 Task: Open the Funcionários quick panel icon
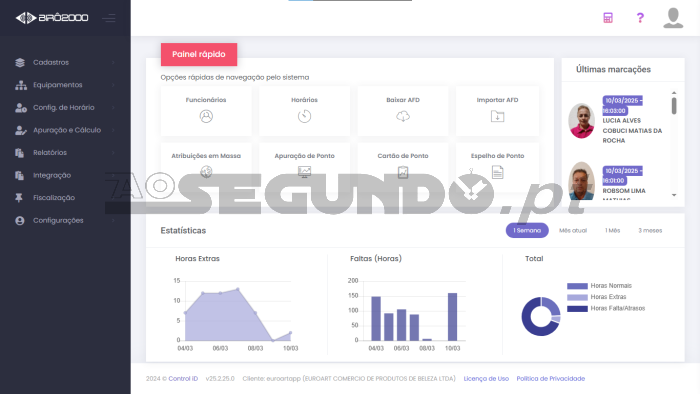coord(206,116)
